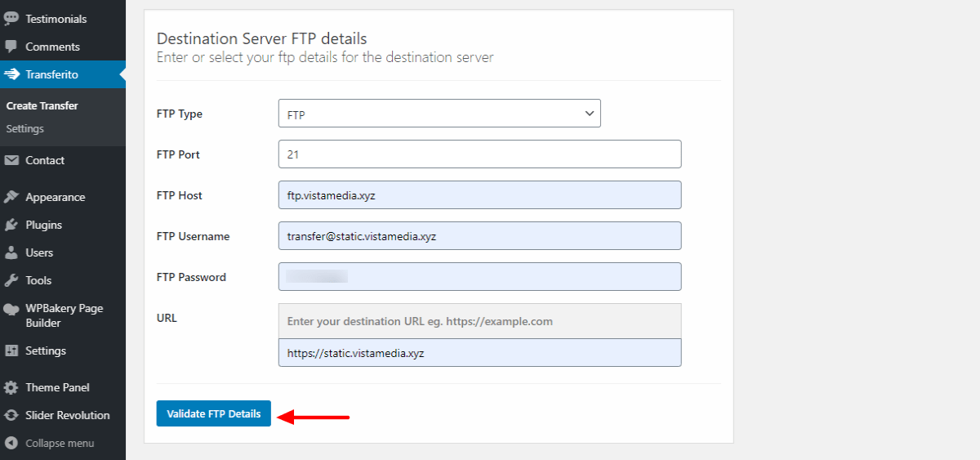Open the FTP Type dropdown
Image resolution: width=980 pixels, height=460 pixels.
[x=439, y=114]
